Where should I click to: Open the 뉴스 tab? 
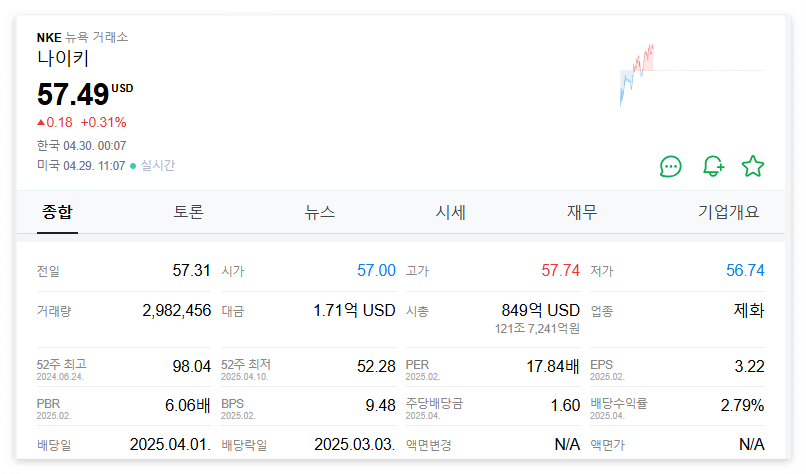(x=320, y=212)
